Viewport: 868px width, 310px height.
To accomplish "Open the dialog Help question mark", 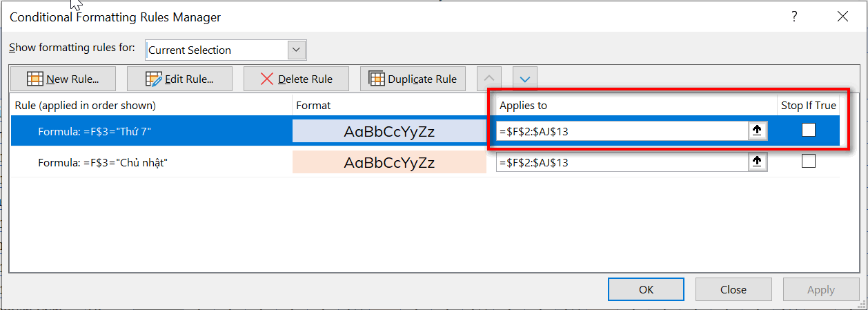I will pos(795,17).
